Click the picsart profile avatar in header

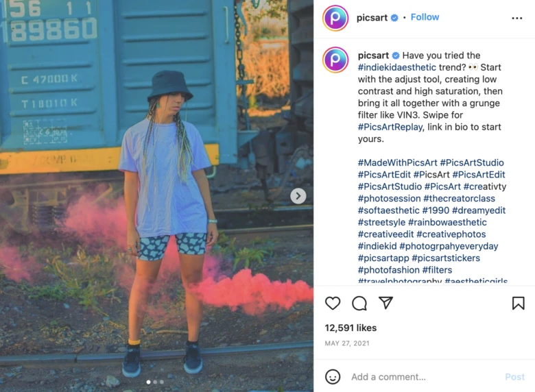335,18
